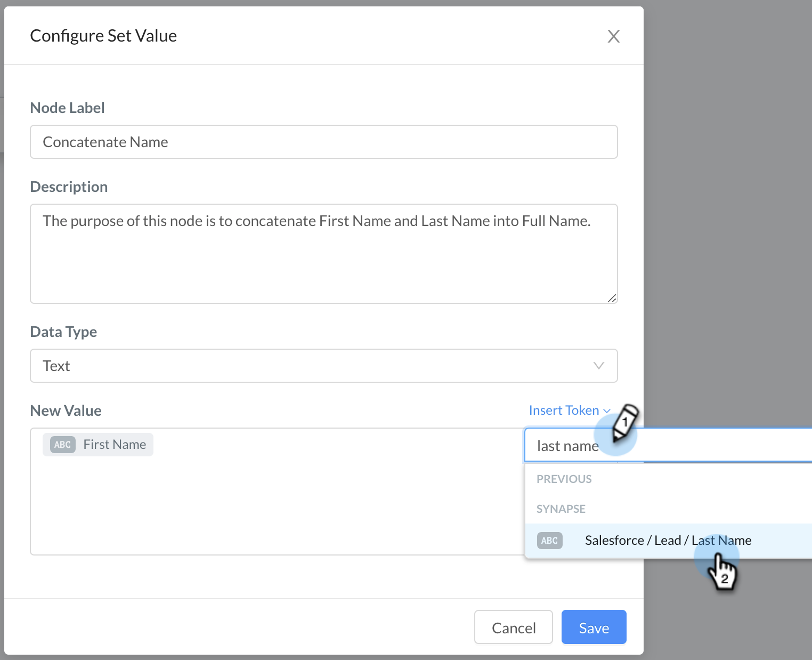Save the Set Value configuration
This screenshot has height=660, width=812.
[594, 627]
